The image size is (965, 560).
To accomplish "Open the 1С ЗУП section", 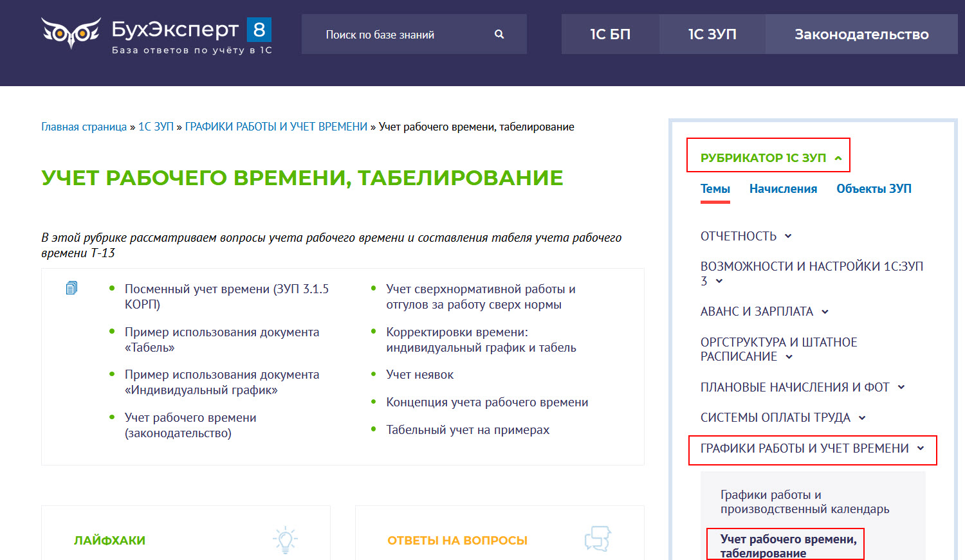I will (x=712, y=34).
